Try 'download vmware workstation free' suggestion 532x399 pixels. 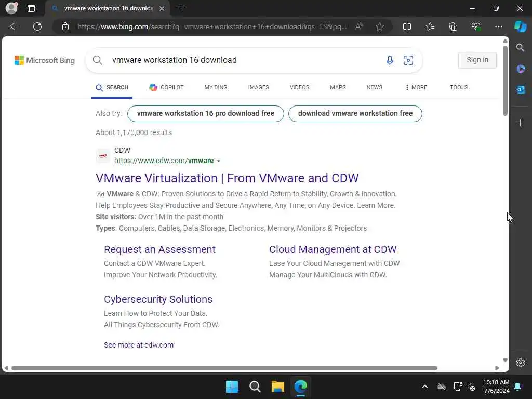(355, 113)
